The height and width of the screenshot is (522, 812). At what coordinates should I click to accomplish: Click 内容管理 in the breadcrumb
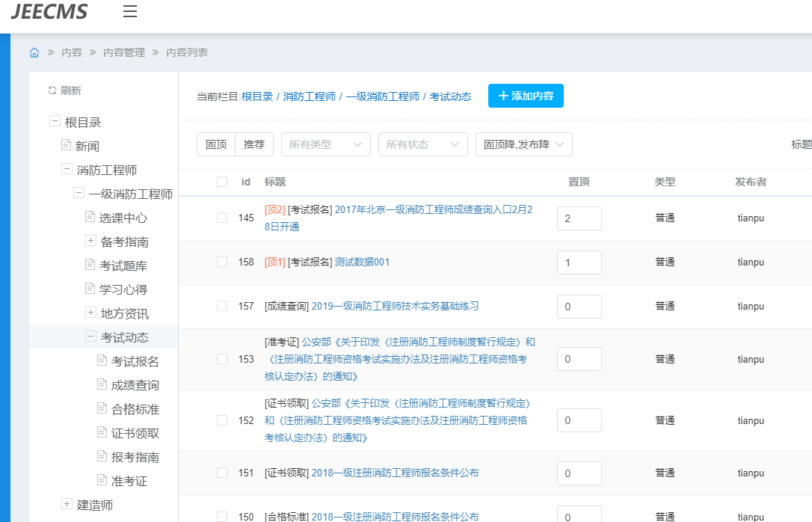click(x=124, y=52)
